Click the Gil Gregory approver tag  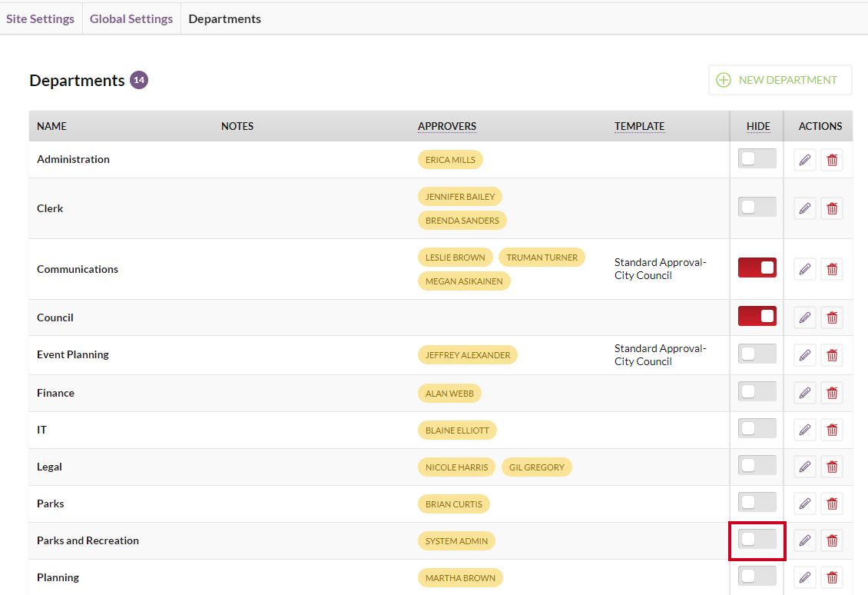click(x=536, y=467)
